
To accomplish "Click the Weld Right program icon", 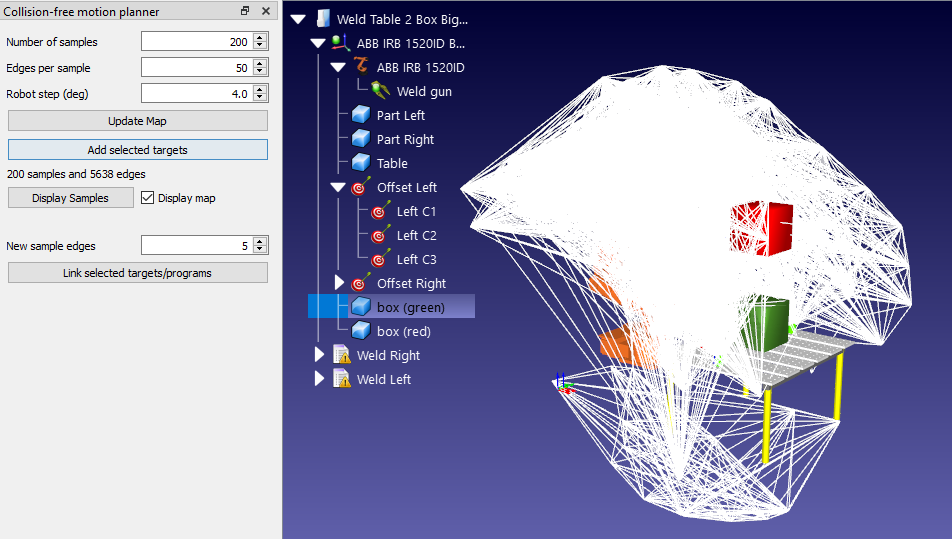I will (342, 355).
